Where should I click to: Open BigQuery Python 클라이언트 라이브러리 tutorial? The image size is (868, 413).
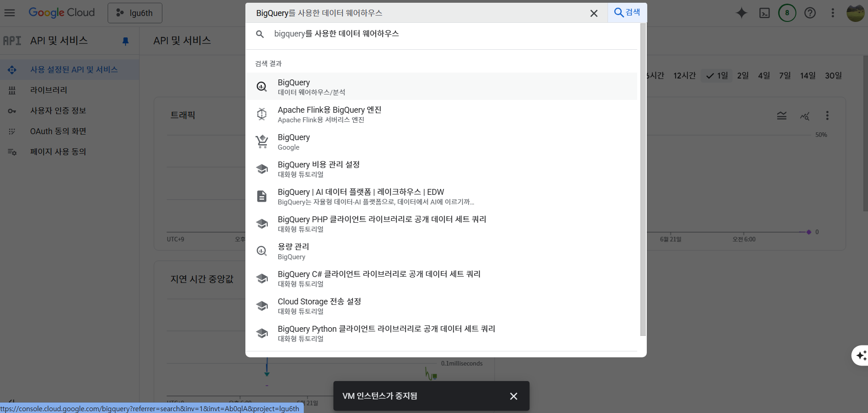pyautogui.click(x=441, y=333)
